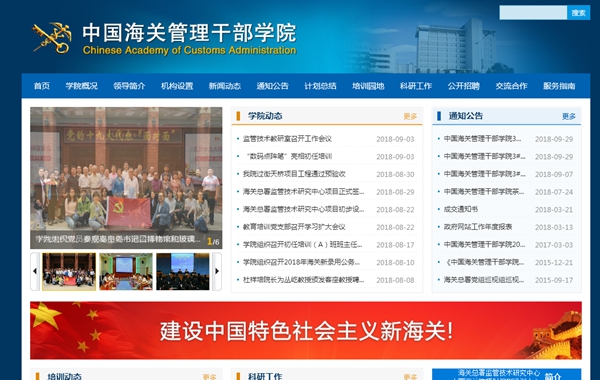Open 海关总署监管技术研究中心项目初步设... news
Image resolution: width=600 pixels, height=380 pixels.
click(x=303, y=209)
